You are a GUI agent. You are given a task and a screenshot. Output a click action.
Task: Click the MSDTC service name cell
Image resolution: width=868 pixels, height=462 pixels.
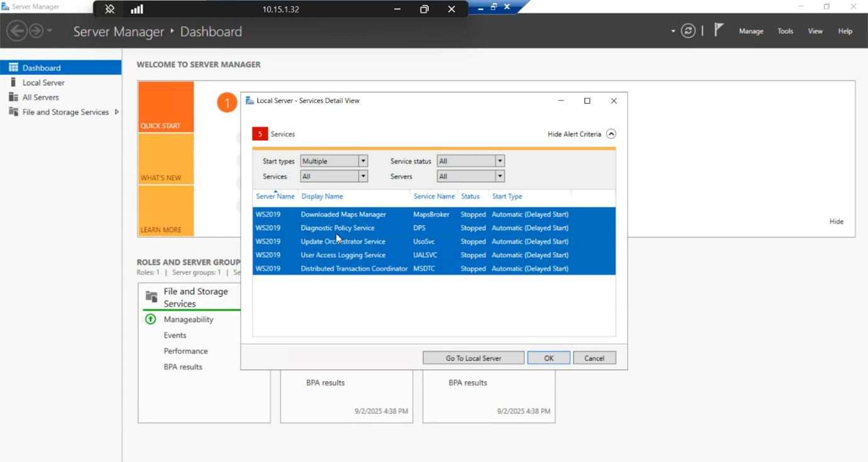coord(425,268)
